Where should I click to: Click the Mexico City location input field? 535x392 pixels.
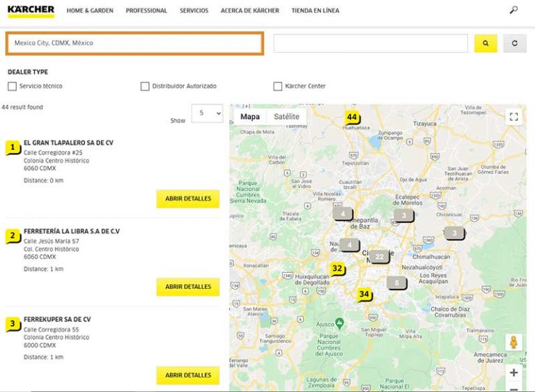pos(134,43)
